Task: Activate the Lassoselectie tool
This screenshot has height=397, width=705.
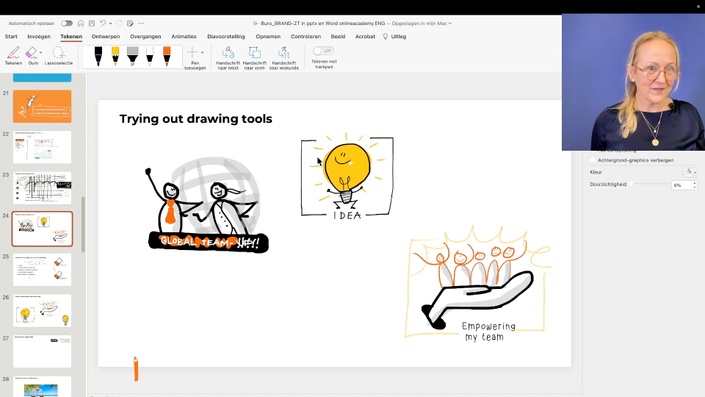Action: pos(58,55)
